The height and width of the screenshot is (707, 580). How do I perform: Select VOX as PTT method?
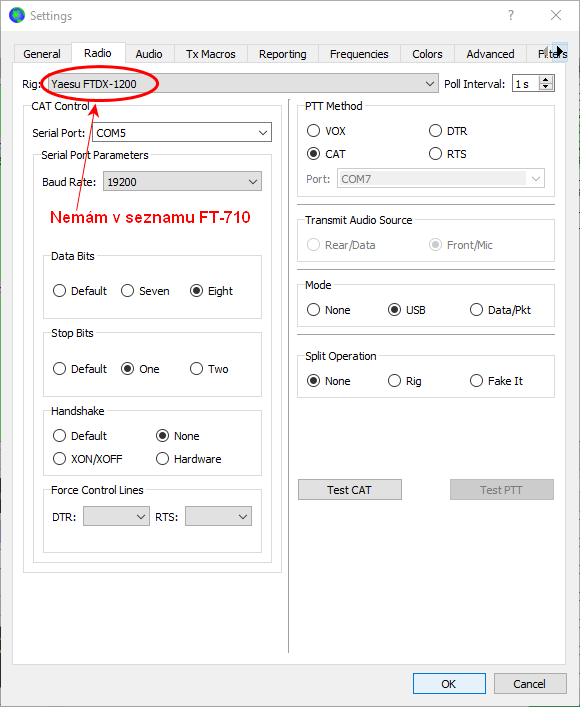(x=313, y=131)
